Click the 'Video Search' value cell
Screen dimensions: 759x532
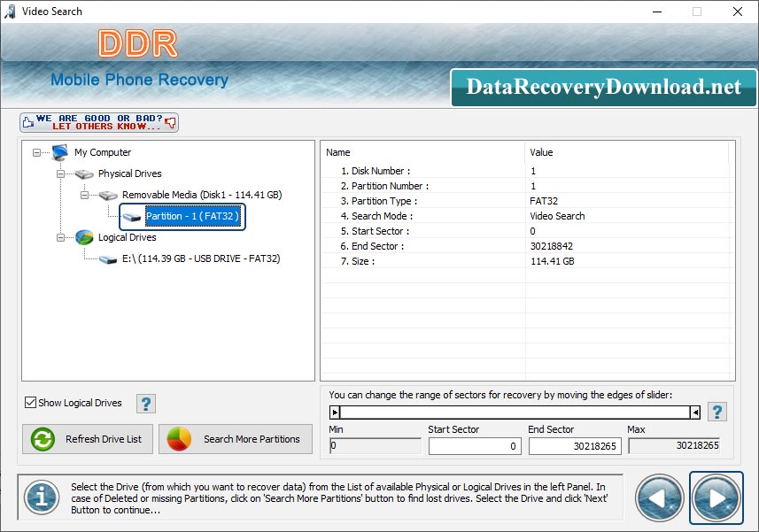click(558, 216)
